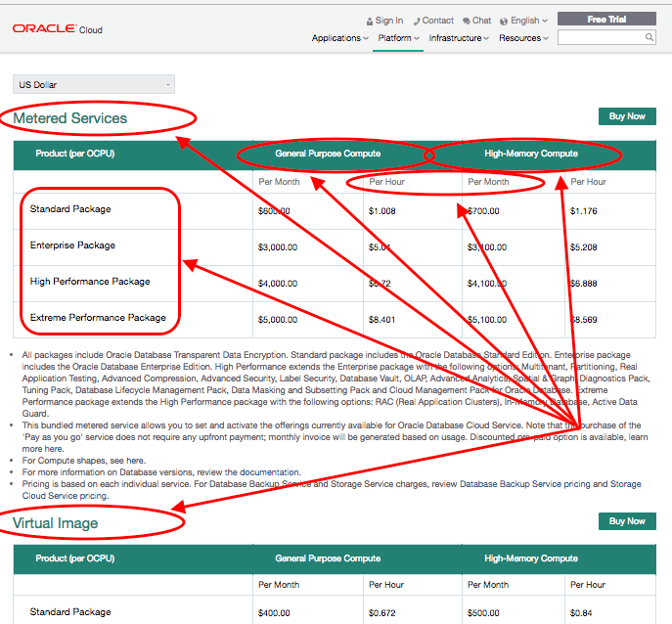This screenshot has width=672, height=624.
Task: Expand the Resources menu
Action: [x=523, y=38]
